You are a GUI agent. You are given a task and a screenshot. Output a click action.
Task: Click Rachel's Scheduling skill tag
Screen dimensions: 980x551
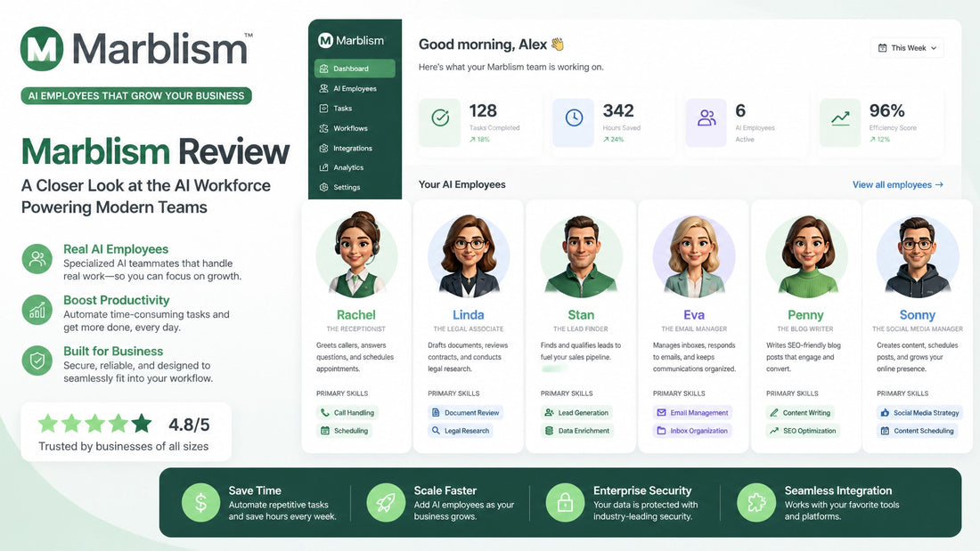[x=345, y=431]
